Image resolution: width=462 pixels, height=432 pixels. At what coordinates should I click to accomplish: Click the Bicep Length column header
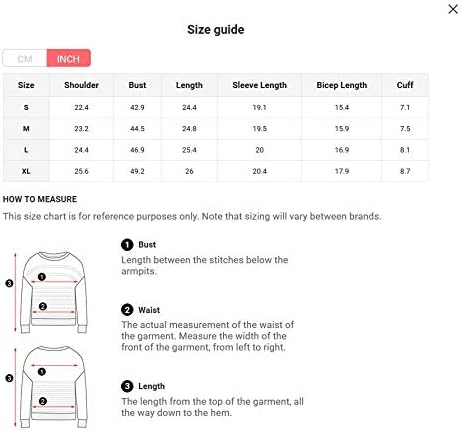point(342,85)
